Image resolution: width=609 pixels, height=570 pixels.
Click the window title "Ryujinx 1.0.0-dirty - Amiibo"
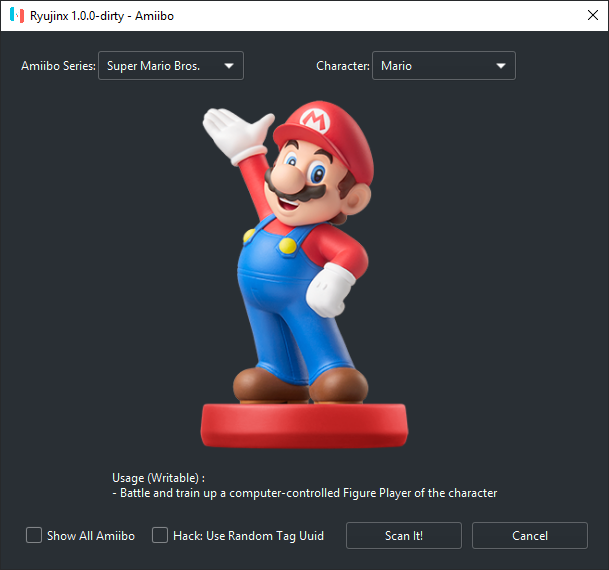tap(102, 16)
